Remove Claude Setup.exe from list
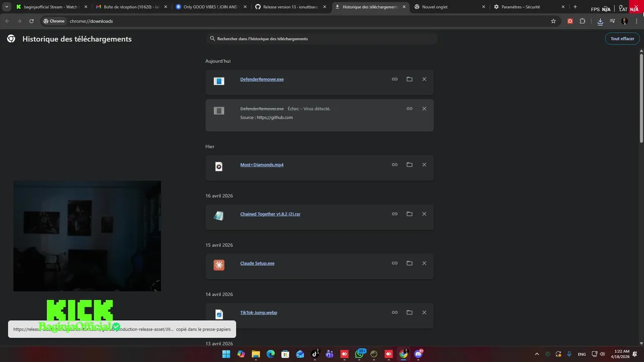This screenshot has height=362, width=644. click(x=424, y=263)
